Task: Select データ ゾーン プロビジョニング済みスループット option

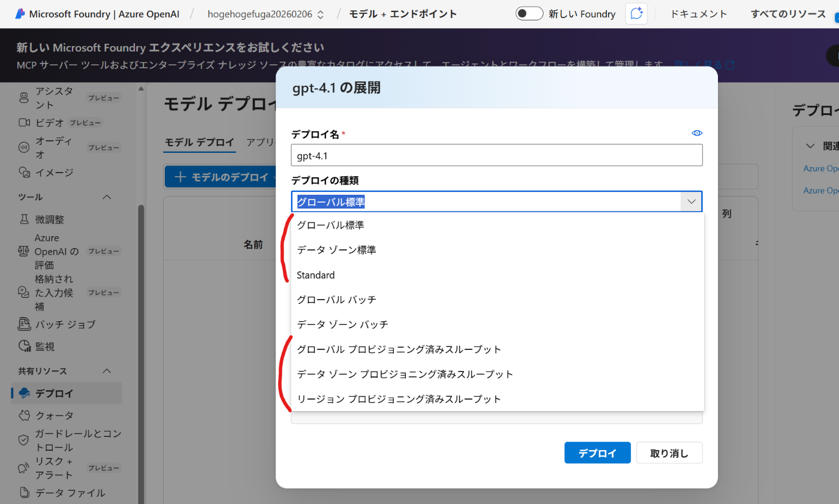Action: click(497, 374)
